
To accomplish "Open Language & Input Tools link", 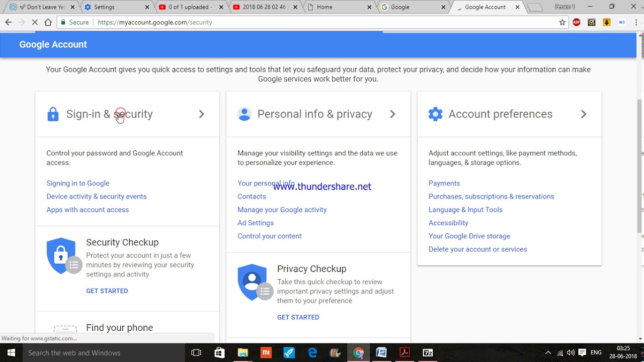I will [x=465, y=210].
